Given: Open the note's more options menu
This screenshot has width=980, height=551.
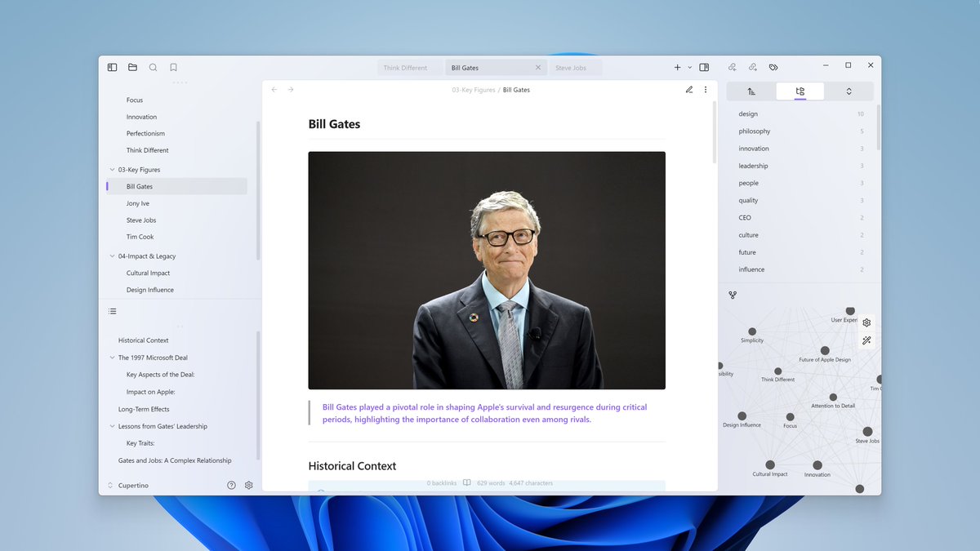Looking at the screenshot, I should pyautogui.click(x=706, y=90).
